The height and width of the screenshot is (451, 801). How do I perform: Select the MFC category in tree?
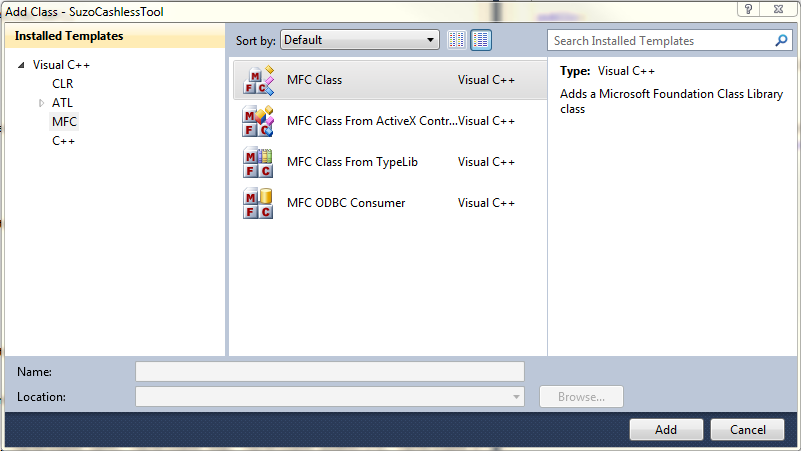tap(64, 122)
